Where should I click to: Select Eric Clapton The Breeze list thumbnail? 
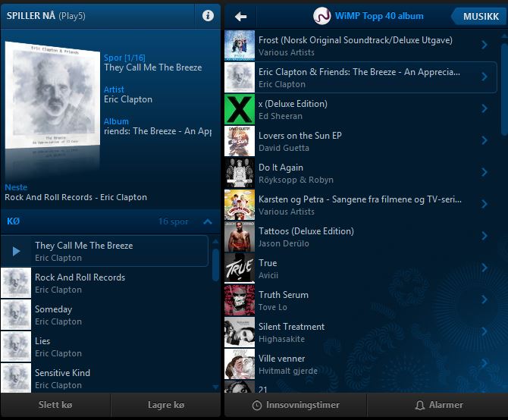tap(240, 77)
